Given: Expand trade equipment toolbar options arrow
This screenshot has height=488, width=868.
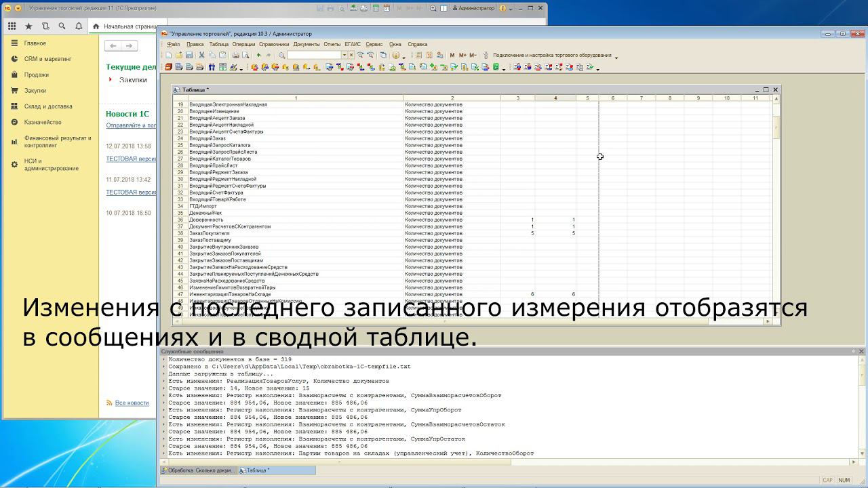Looking at the screenshot, I should click(616, 57).
